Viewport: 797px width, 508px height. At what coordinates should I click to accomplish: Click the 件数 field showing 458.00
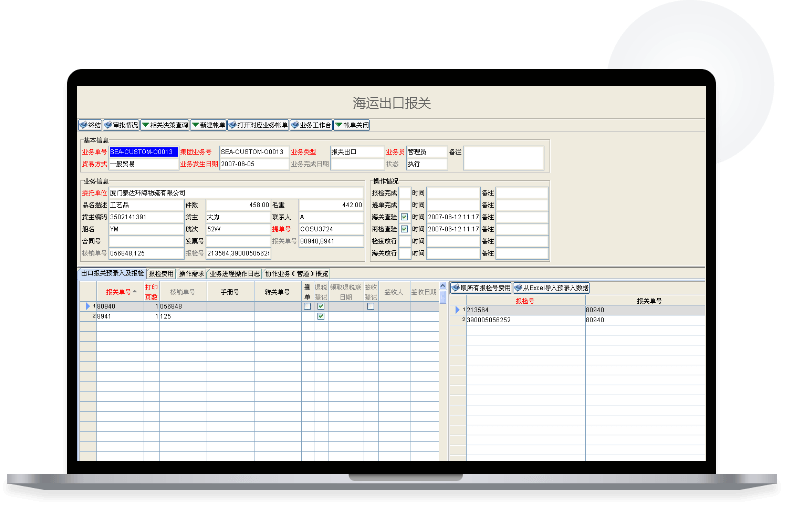pyautogui.click(x=238, y=205)
